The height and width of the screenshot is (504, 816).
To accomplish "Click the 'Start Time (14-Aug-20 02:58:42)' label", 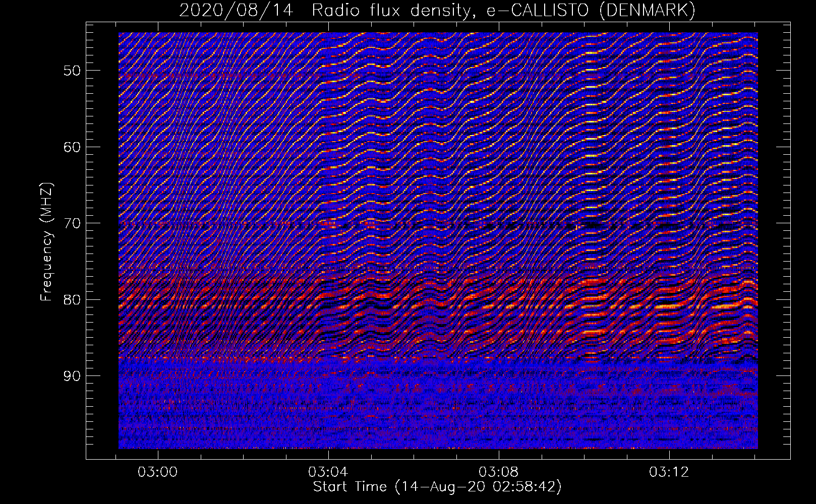I will click(x=437, y=487).
